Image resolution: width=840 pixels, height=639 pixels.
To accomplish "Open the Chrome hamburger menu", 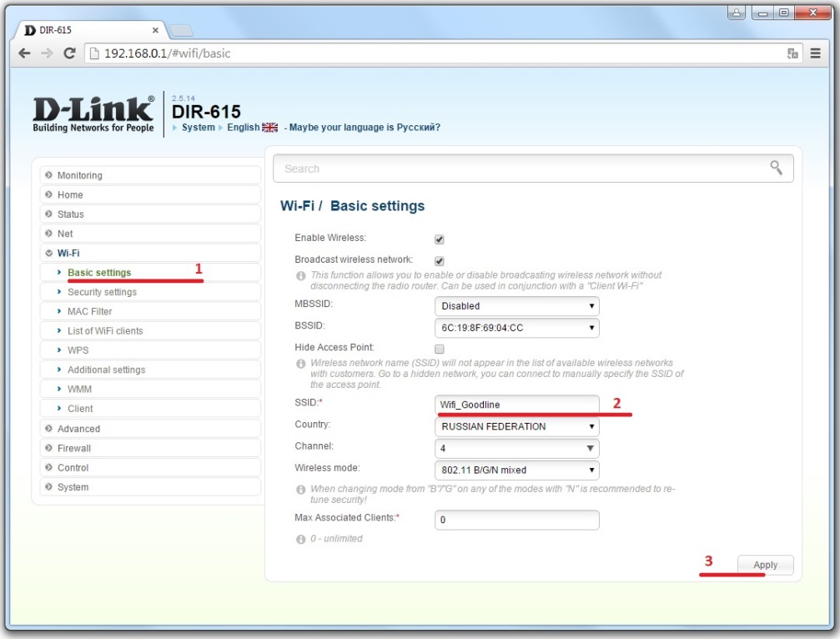I will pyautogui.click(x=815, y=53).
